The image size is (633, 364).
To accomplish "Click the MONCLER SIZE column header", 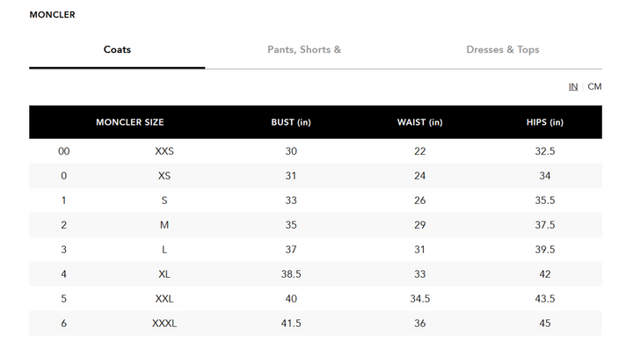I will coord(129,122).
